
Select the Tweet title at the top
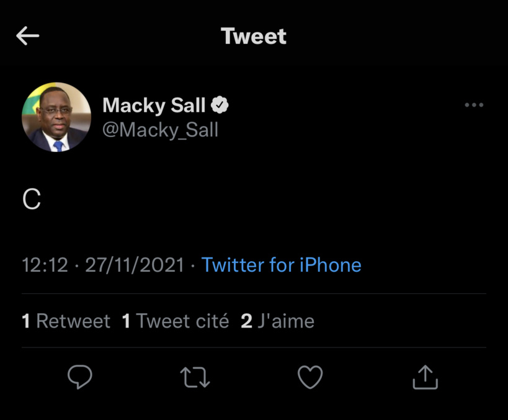(x=253, y=36)
